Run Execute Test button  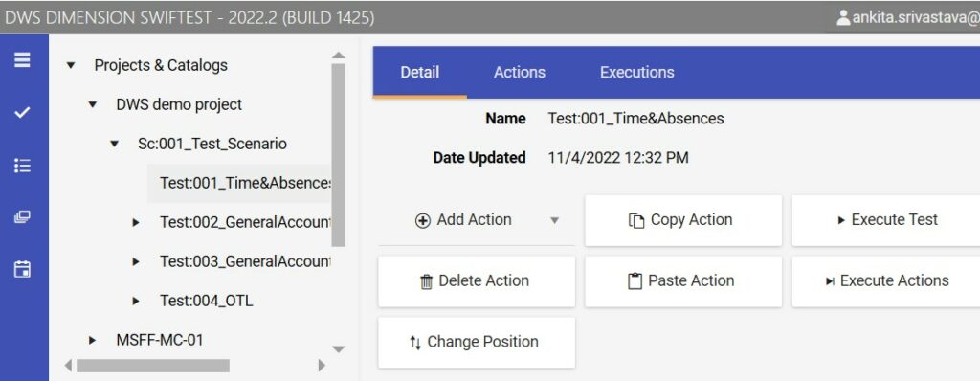[x=886, y=220]
